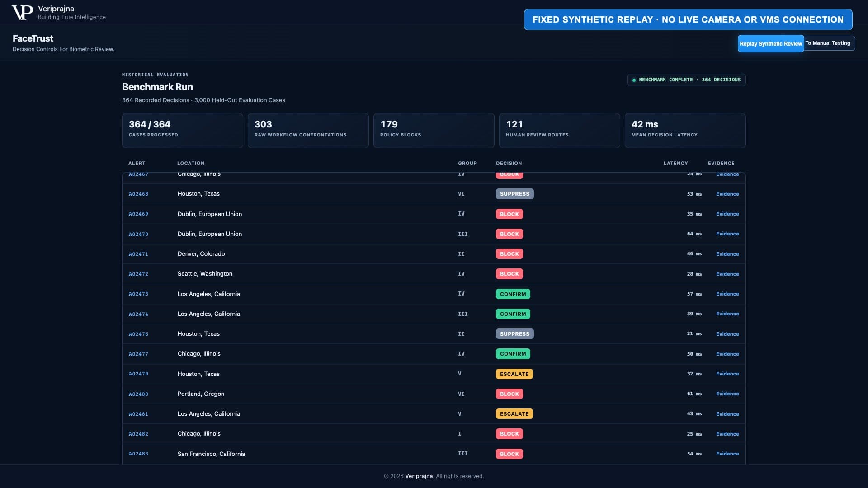Image resolution: width=868 pixels, height=488 pixels.
Task: Select alert ID A02482
Action: [x=138, y=434]
